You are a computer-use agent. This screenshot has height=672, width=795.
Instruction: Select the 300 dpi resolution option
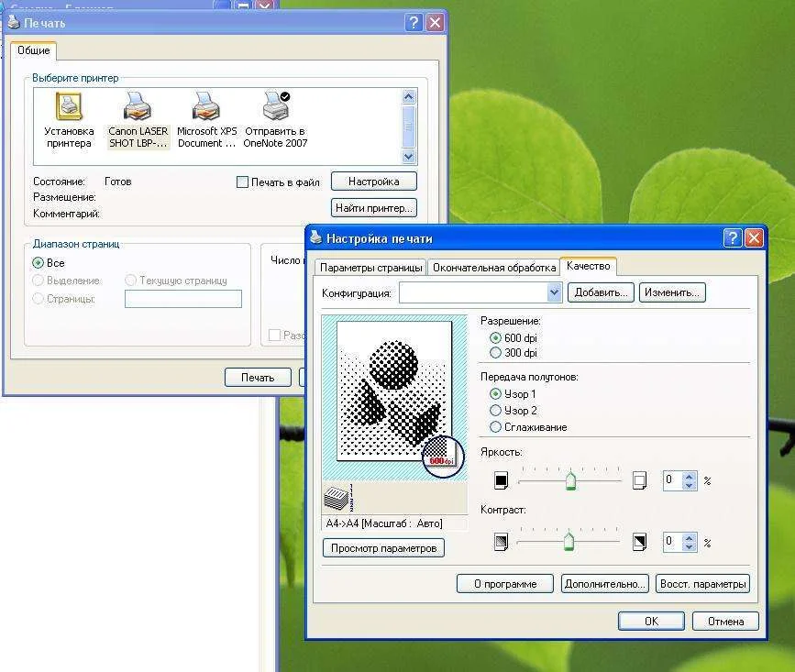click(496, 352)
